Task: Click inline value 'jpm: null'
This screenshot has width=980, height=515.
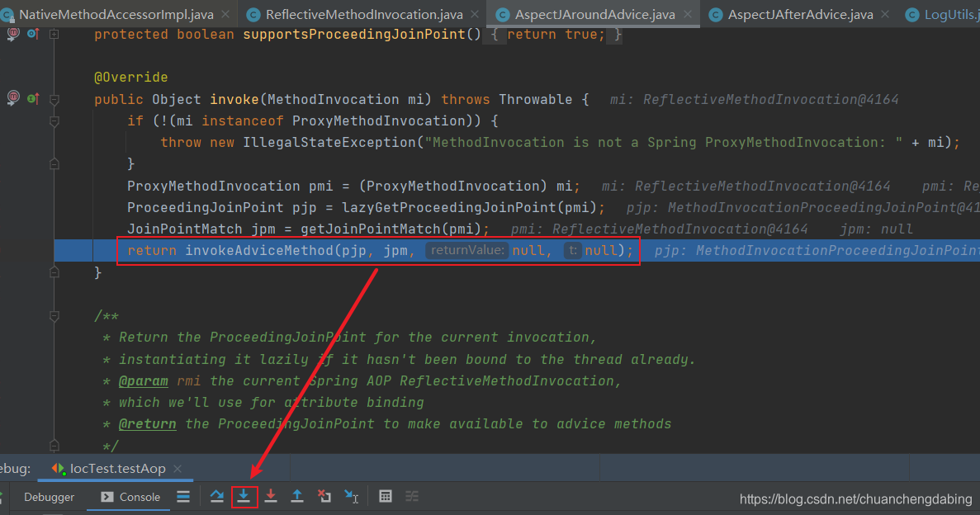Action: click(x=876, y=229)
